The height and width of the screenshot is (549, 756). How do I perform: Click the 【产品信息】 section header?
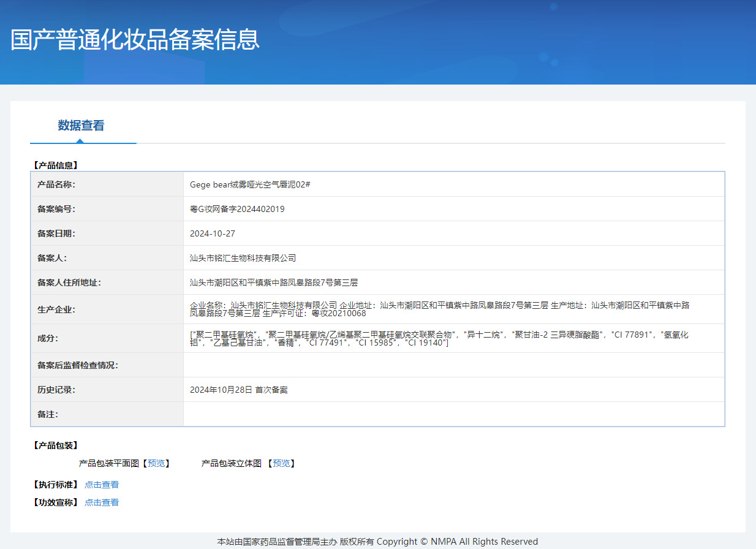52,164
